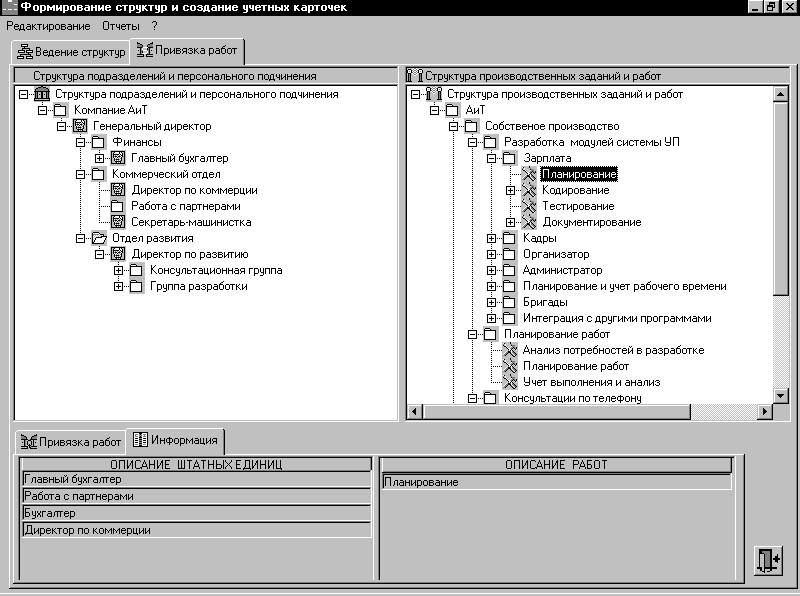Expand the Кодирование work node
The height and width of the screenshot is (596, 800).
(x=510, y=190)
